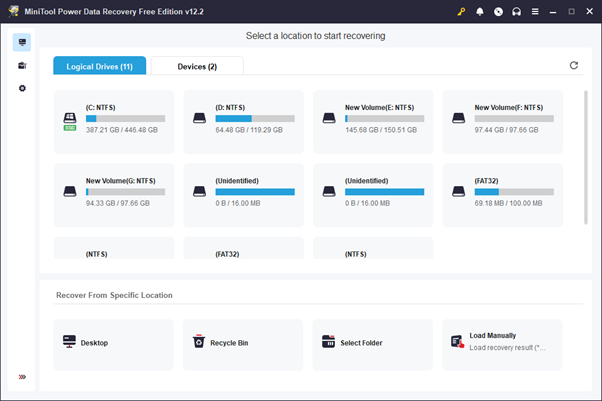Open support via headphones icon

(516, 11)
